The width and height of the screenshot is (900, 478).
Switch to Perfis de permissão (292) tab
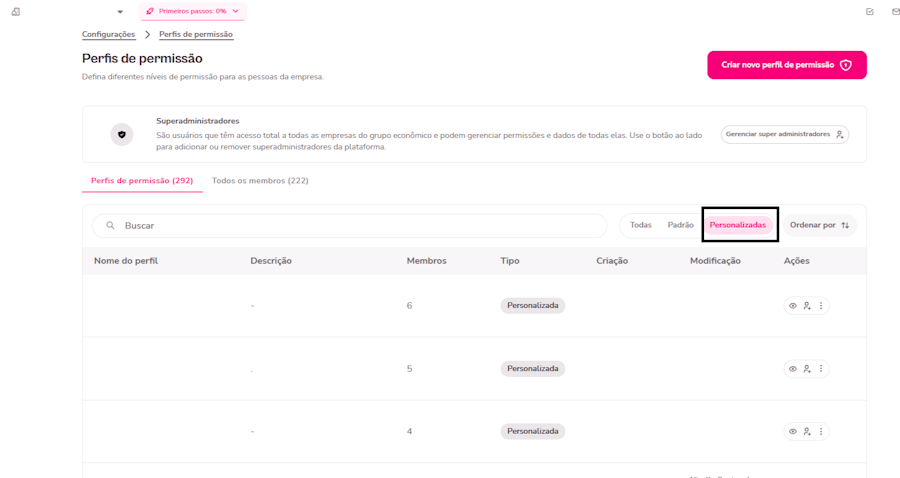tap(142, 181)
